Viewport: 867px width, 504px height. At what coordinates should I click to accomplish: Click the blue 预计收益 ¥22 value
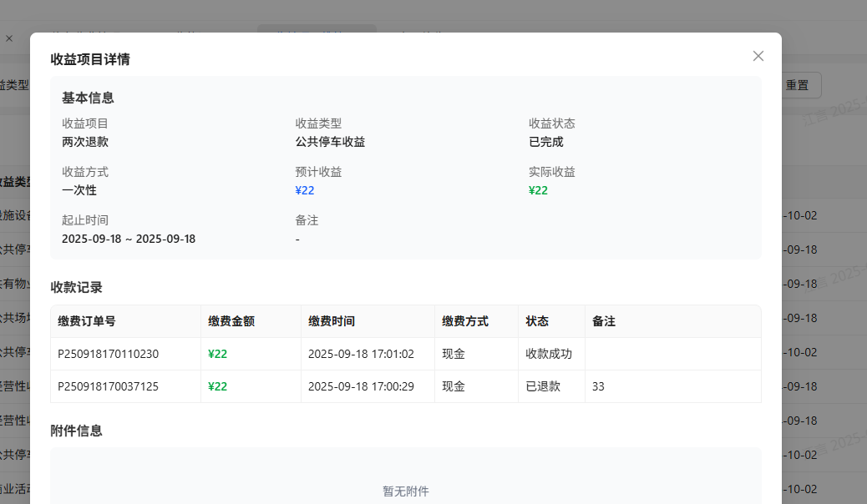[305, 190]
